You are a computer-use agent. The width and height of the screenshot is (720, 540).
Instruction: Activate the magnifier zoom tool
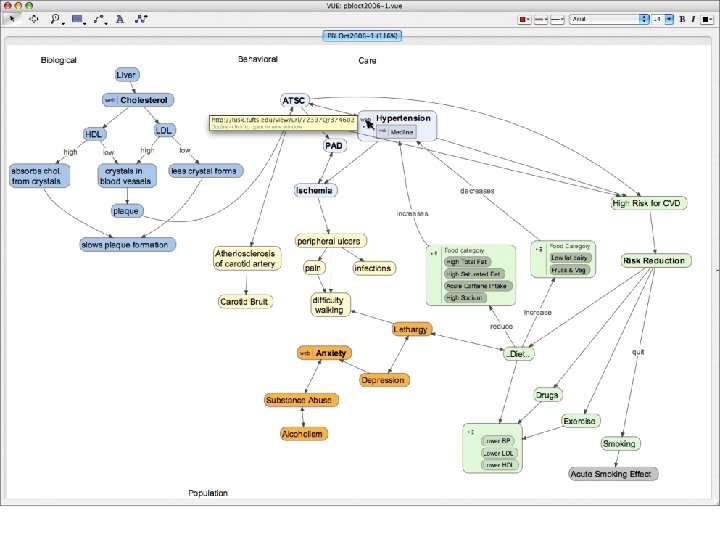point(56,19)
